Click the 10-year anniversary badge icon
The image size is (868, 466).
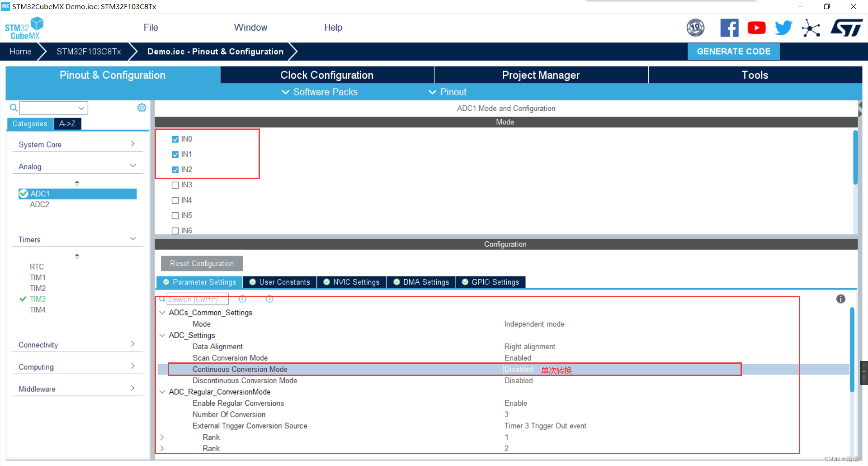pos(695,28)
